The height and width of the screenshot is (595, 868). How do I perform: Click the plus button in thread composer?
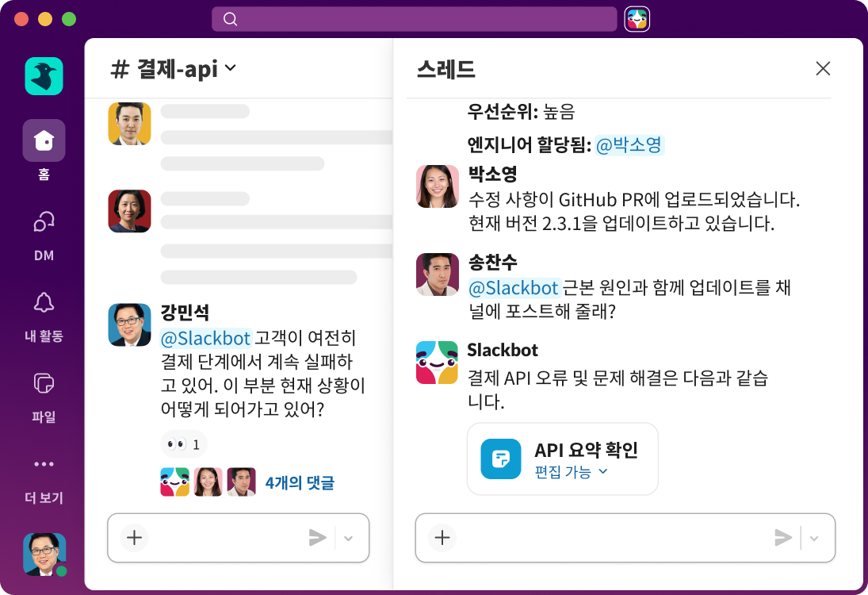(442, 538)
